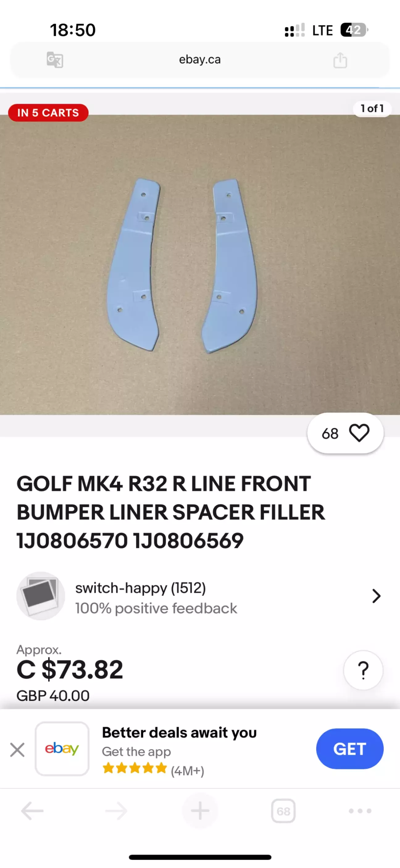Open switch-happy seller profile link
This screenshot has height=868, width=400.
click(x=140, y=588)
